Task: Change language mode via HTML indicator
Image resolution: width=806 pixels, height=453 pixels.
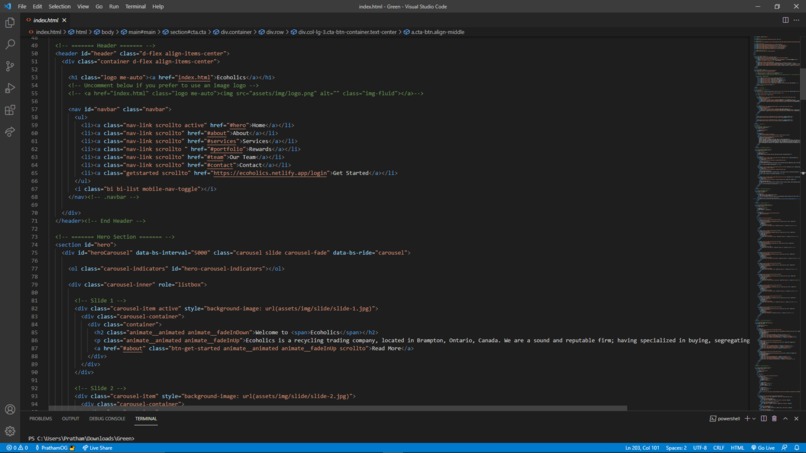Action: tap(737, 448)
